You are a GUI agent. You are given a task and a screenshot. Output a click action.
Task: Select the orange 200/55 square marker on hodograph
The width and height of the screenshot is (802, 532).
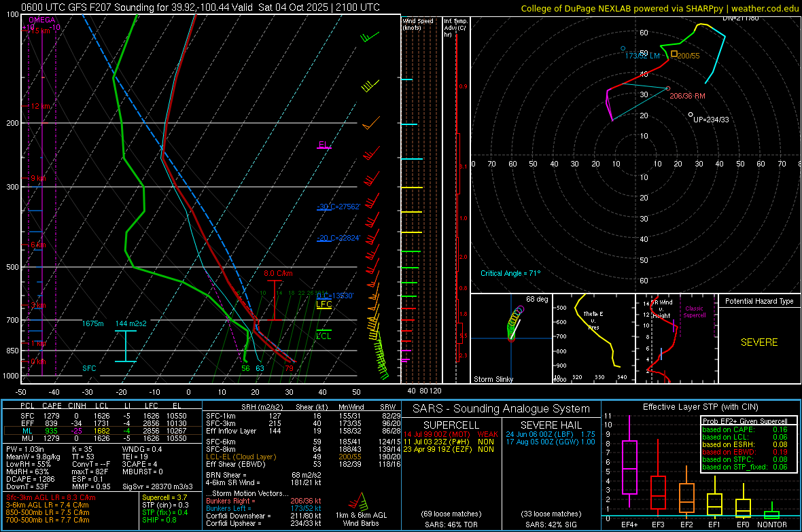[x=674, y=54]
